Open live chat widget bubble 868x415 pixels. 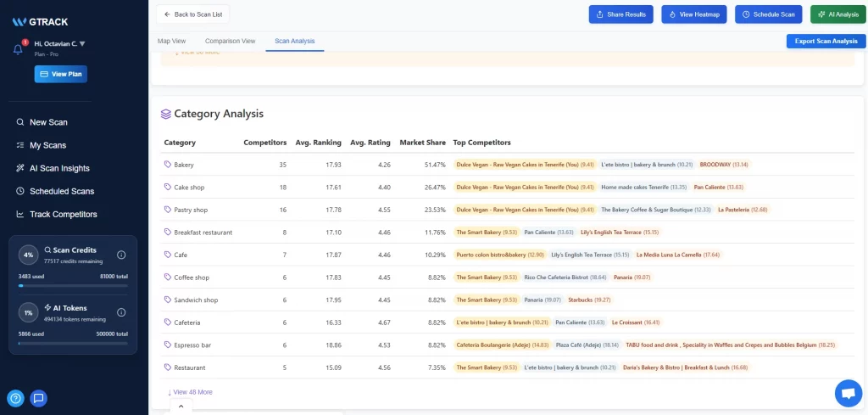pos(849,394)
